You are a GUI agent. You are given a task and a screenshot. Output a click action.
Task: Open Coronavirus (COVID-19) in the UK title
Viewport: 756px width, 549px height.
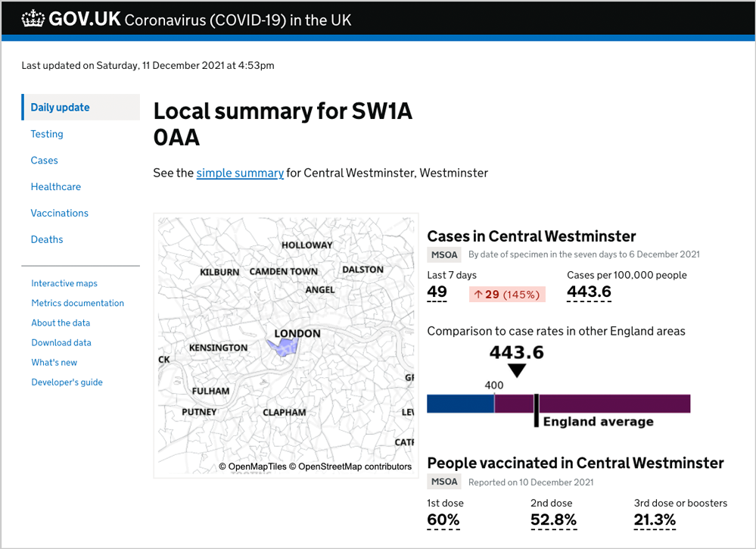[x=238, y=20]
